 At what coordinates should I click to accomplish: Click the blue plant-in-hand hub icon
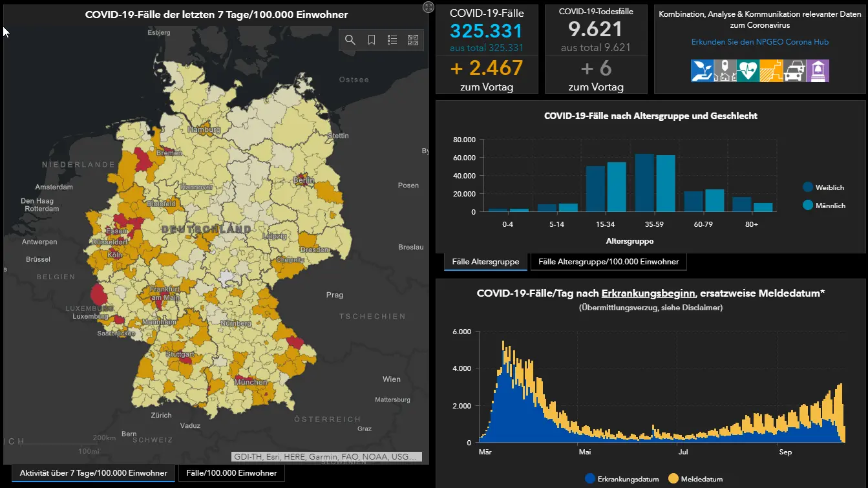702,70
